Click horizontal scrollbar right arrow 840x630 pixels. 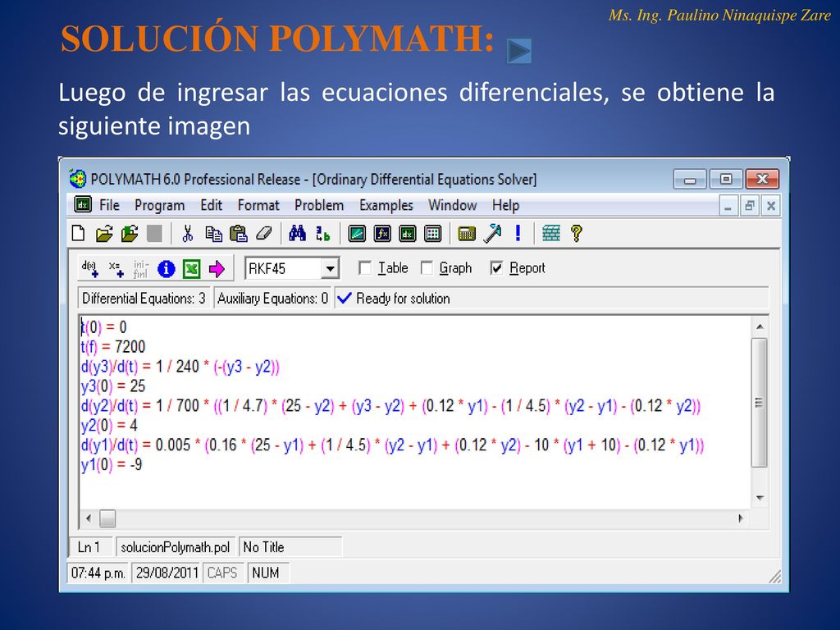pos(741,518)
